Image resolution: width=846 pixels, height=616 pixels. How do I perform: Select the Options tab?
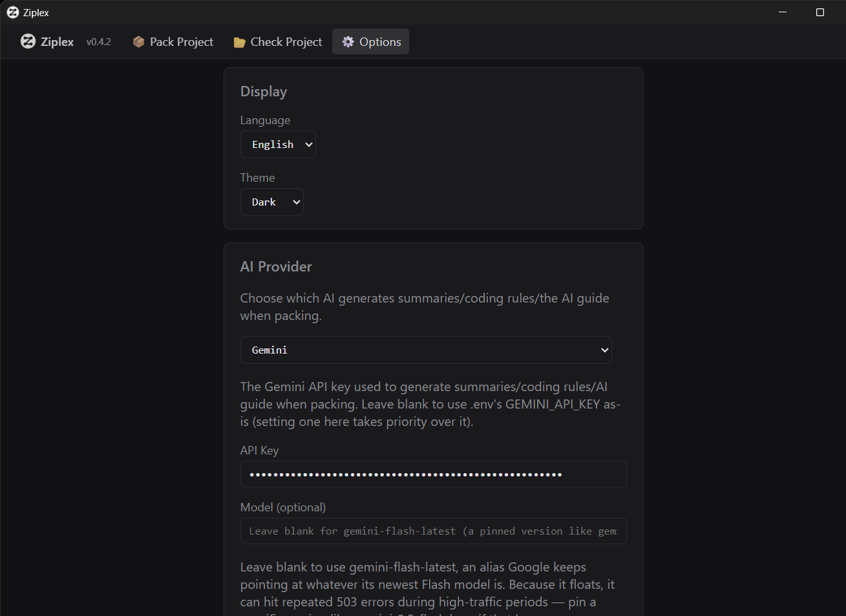370,41
